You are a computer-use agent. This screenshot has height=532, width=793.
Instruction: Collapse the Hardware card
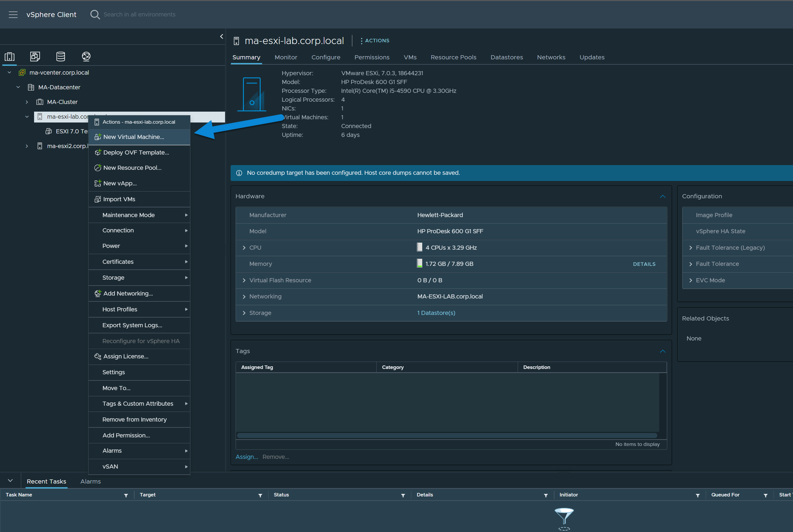click(x=663, y=197)
